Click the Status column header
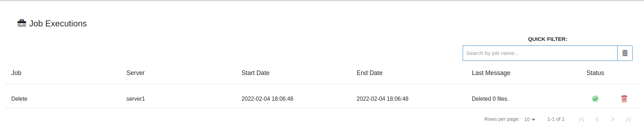Screen dimensions: 644x137 point(595,73)
